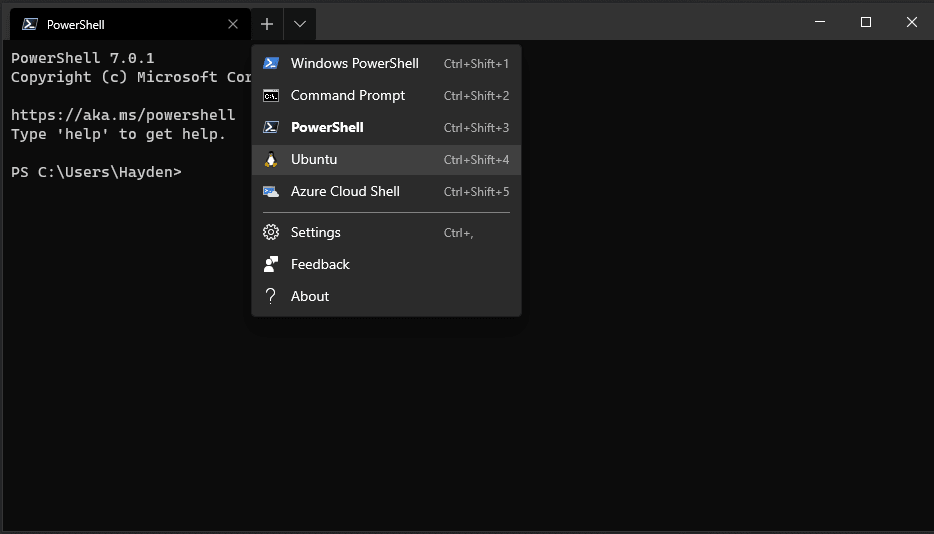The height and width of the screenshot is (534, 934).
Task: Click the Ubuntu penguin icon
Action: [x=271, y=159]
